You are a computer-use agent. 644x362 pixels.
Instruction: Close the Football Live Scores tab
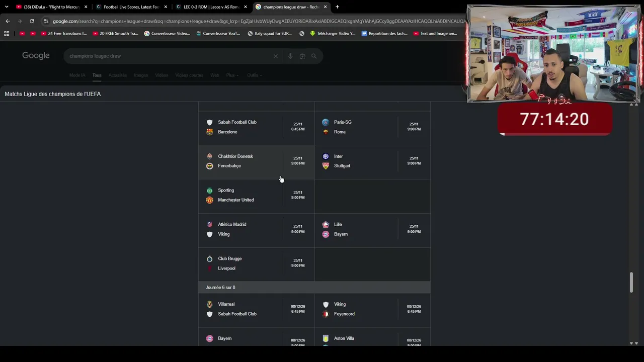pyautogui.click(x=166, y=7)
